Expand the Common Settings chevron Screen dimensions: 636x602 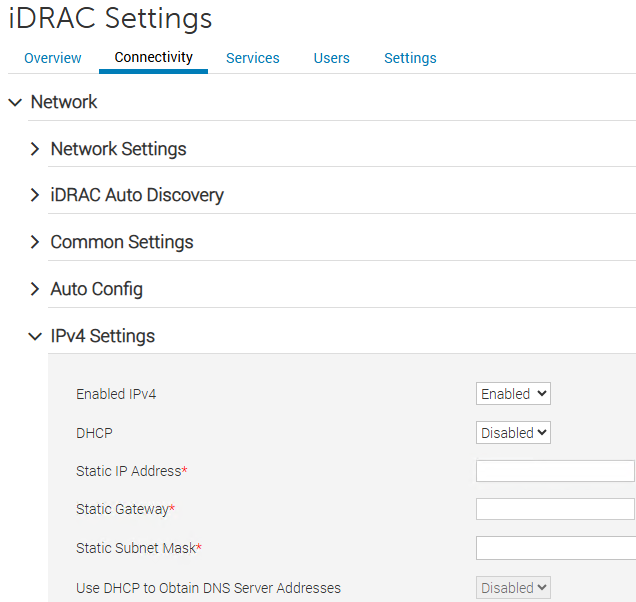[35, 242]
